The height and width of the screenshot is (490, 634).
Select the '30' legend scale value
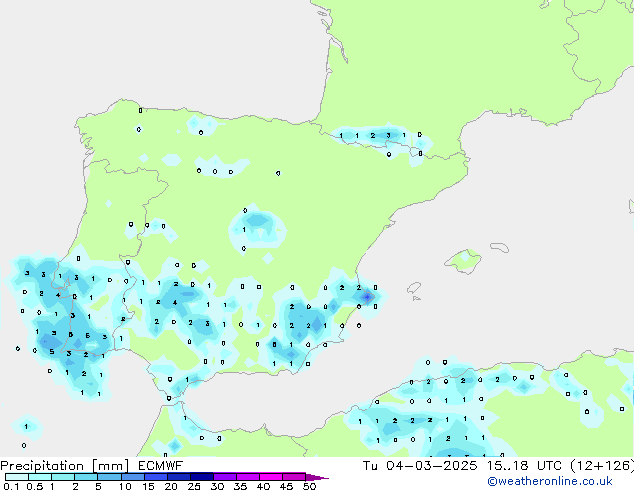pos(217,486)
